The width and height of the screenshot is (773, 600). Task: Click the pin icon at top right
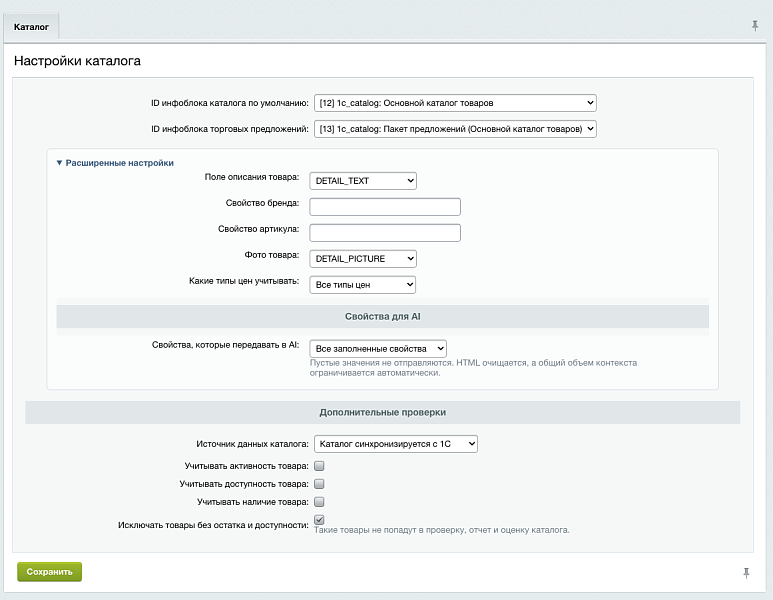[x=755, y=26]
